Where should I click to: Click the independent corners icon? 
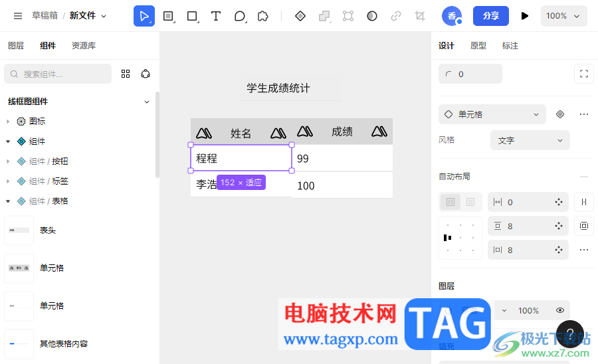tap(584, 74)
